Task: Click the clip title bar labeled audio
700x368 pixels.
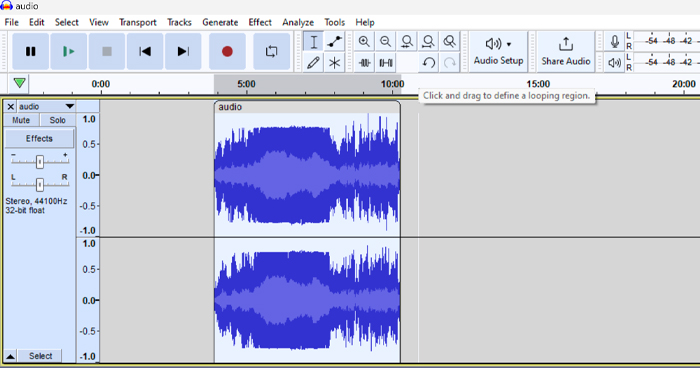Action: 307,107
